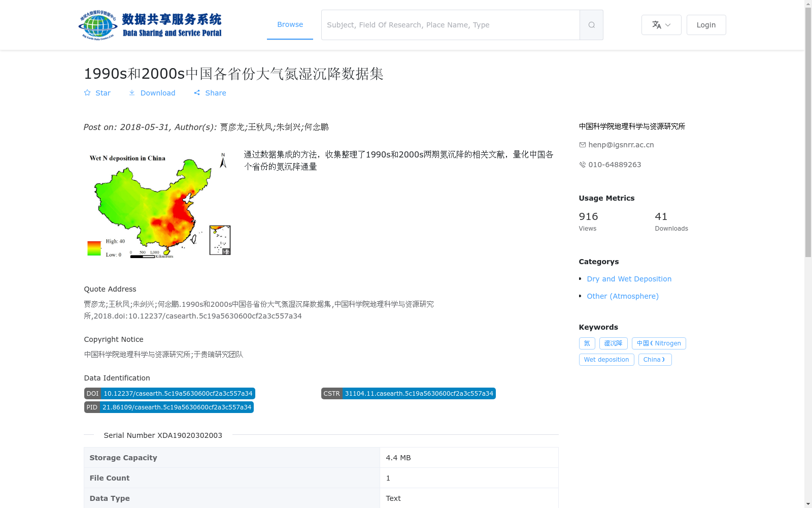Select the 中国 Nitrogen keyword tag
This screenshot has height=508, width=812.
tap(659, 343)
